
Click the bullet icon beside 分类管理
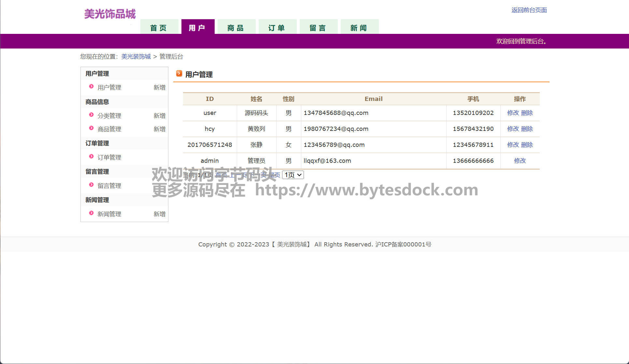[x=91, y=115]
